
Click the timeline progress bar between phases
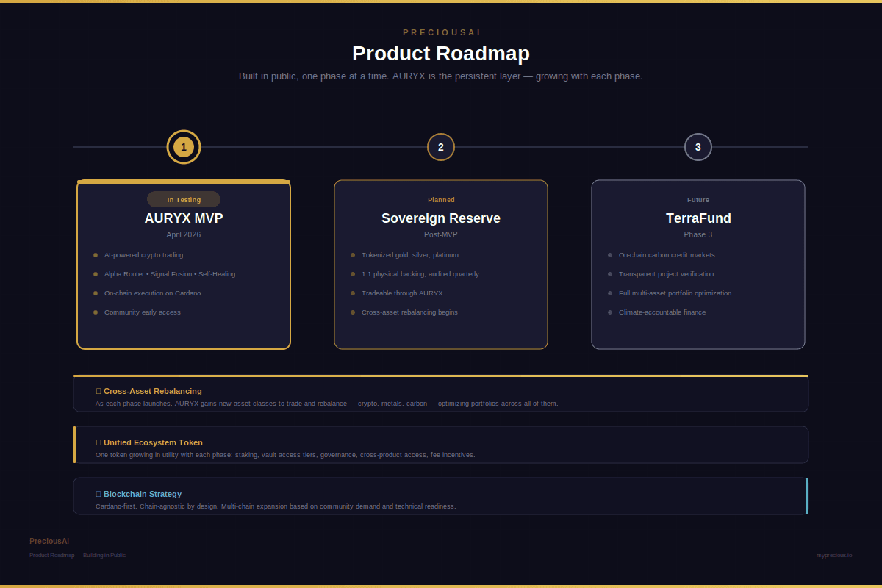[312, 147]
